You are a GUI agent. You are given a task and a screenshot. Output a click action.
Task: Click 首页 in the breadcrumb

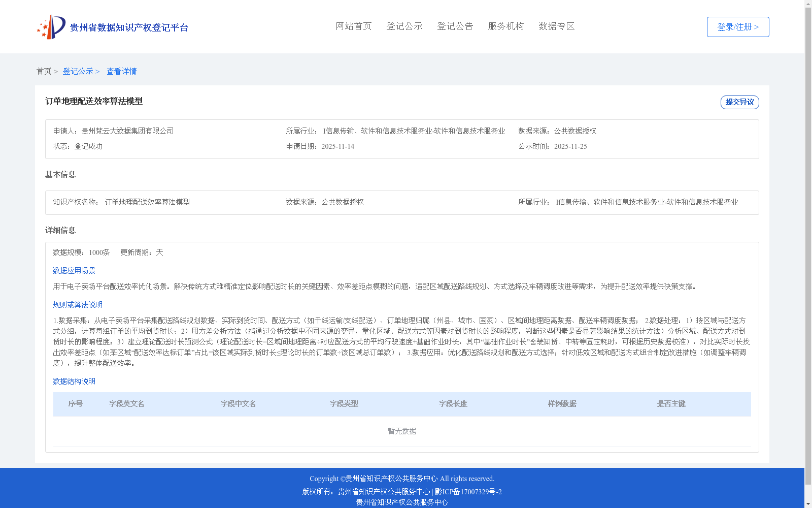pyautogui.click(x=44, y=71)
